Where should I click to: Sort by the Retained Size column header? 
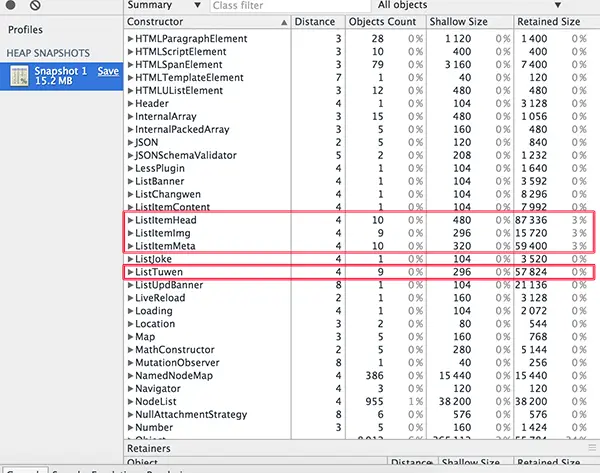[x=556, y=22]
